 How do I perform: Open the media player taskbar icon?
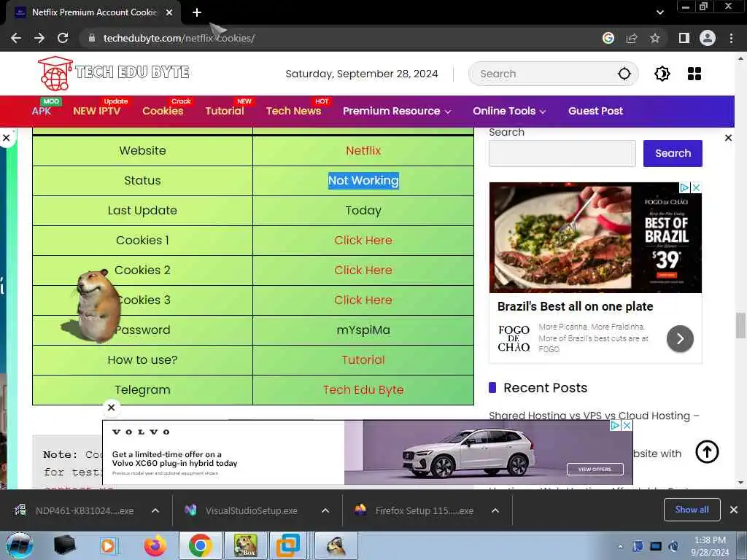[108, 545]
